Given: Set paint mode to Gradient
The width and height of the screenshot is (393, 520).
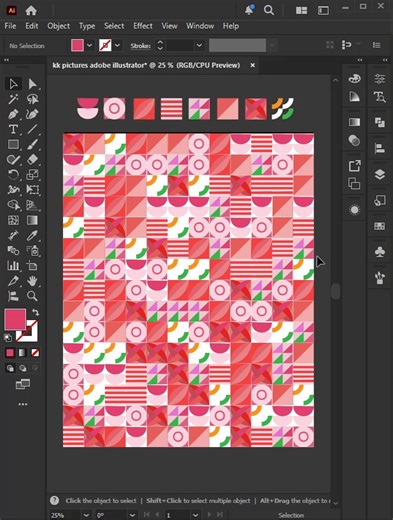Looking at the screenshot, I should (22, 353).
